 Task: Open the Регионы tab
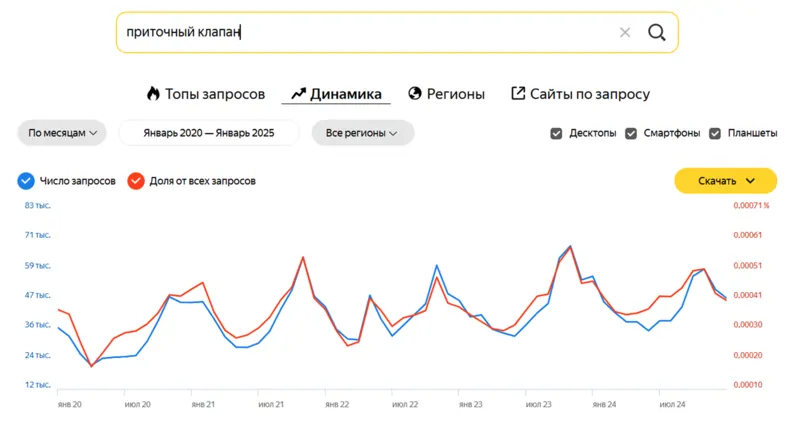point(455,94)
